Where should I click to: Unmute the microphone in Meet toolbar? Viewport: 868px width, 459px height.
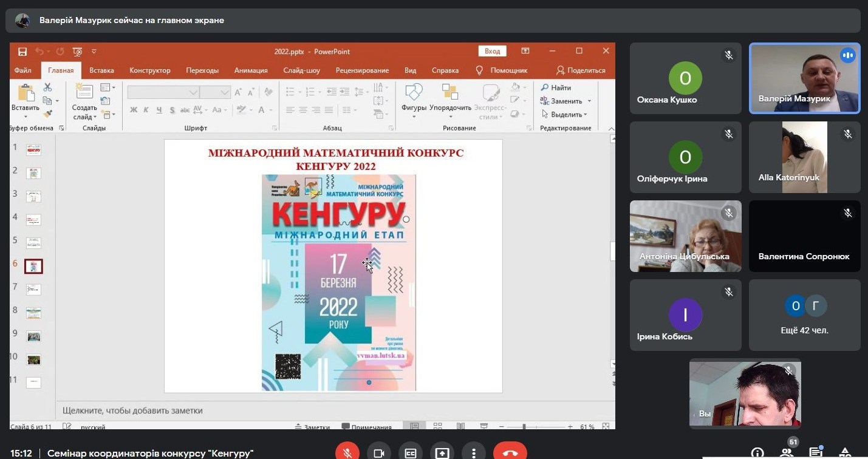[x=347, y=453]
